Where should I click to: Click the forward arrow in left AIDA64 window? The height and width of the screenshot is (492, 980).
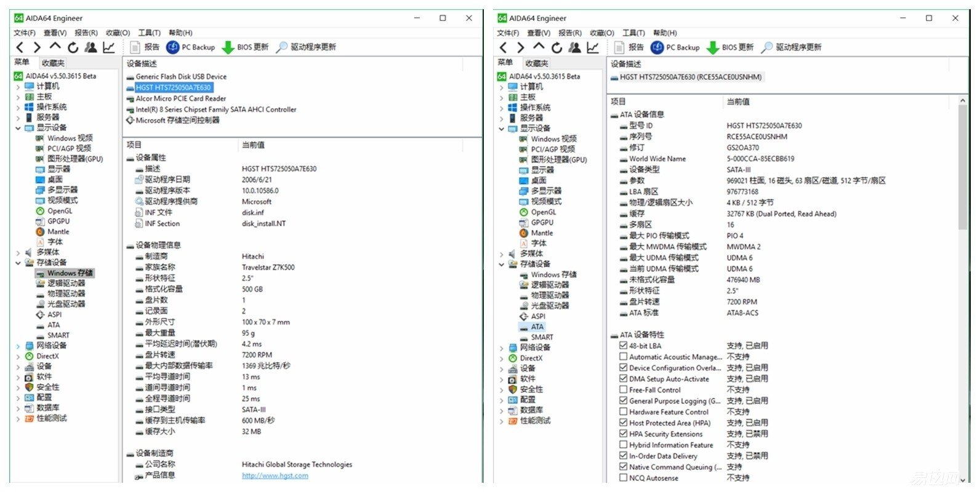37,47
